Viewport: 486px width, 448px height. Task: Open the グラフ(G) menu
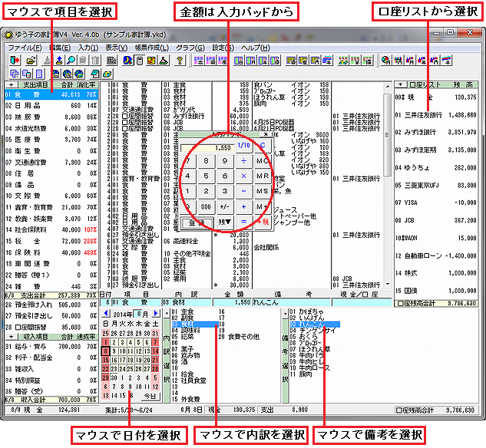[x=189, y=47]
